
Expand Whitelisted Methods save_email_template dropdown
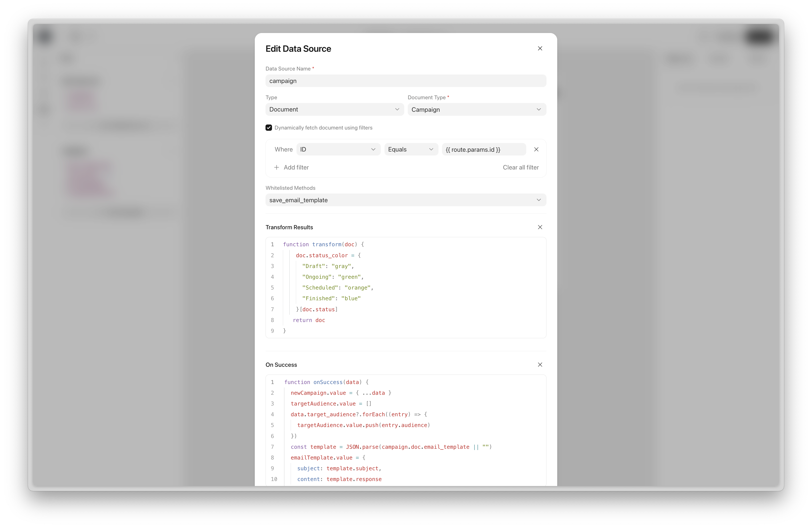click(x=405, y=200)
